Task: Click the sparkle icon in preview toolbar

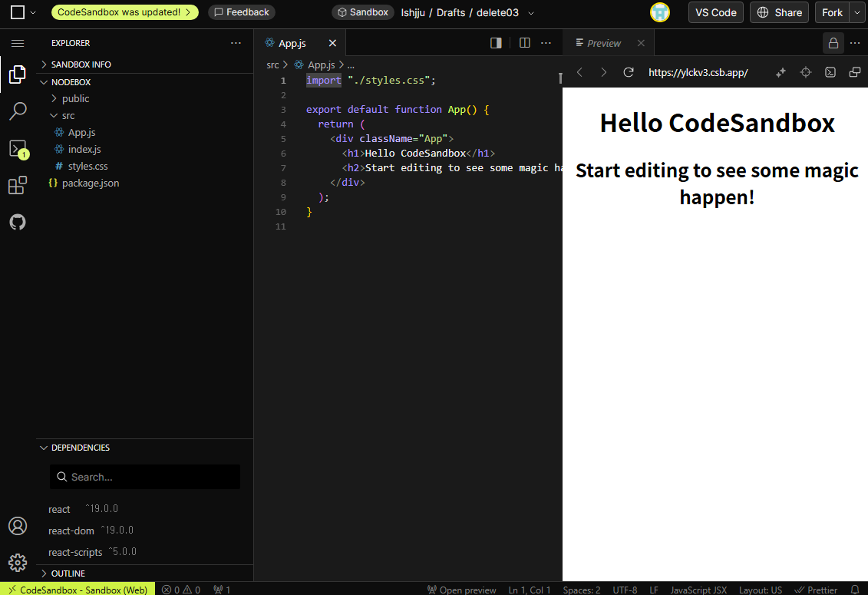Action: (x=781, y=73)
